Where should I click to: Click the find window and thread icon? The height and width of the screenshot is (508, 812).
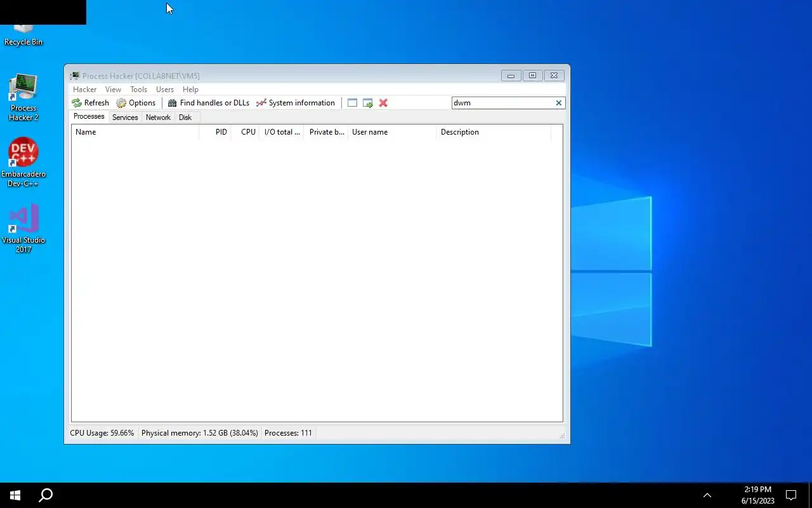tap(368, 103)
